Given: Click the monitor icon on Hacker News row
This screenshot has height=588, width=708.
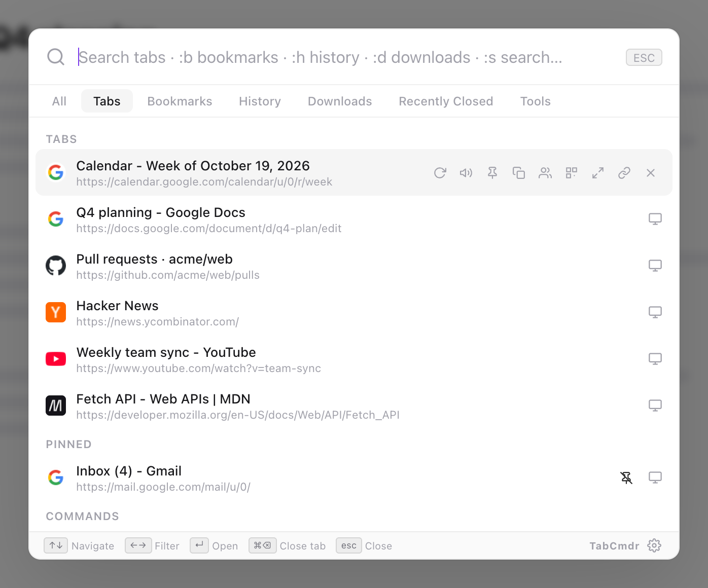Looking at the screenshot, I should (655, 312).
